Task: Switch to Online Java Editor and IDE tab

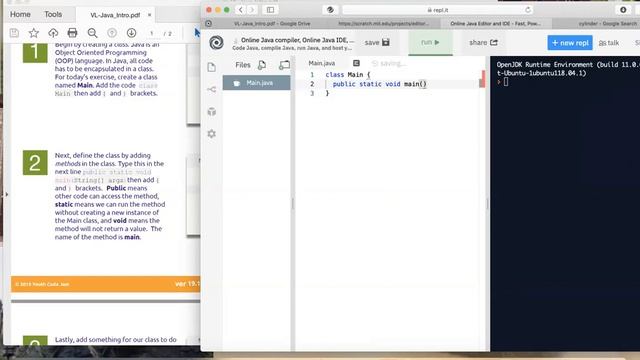Action: click(x=495, y=24)
